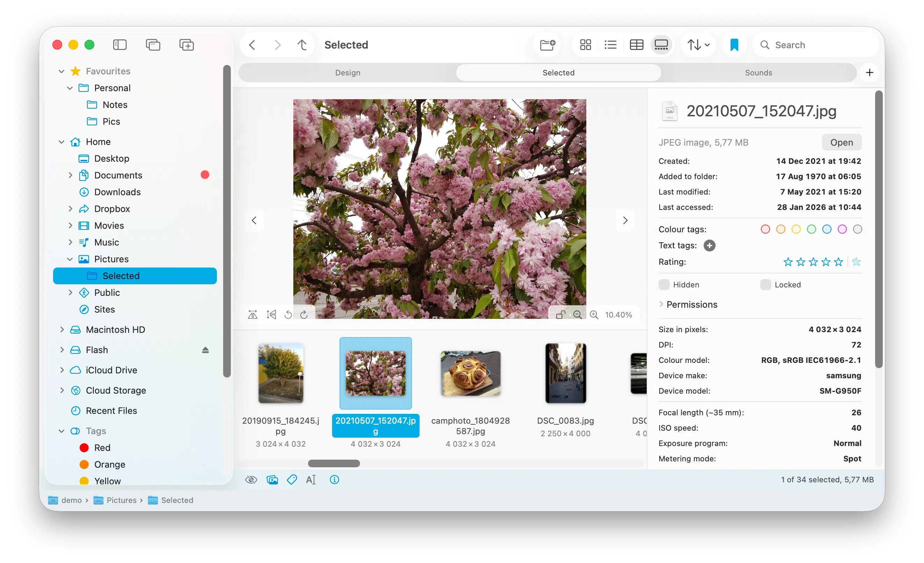Click the blue bookmark icon in the toolbar
924x563 pixels.
(734, 45)
